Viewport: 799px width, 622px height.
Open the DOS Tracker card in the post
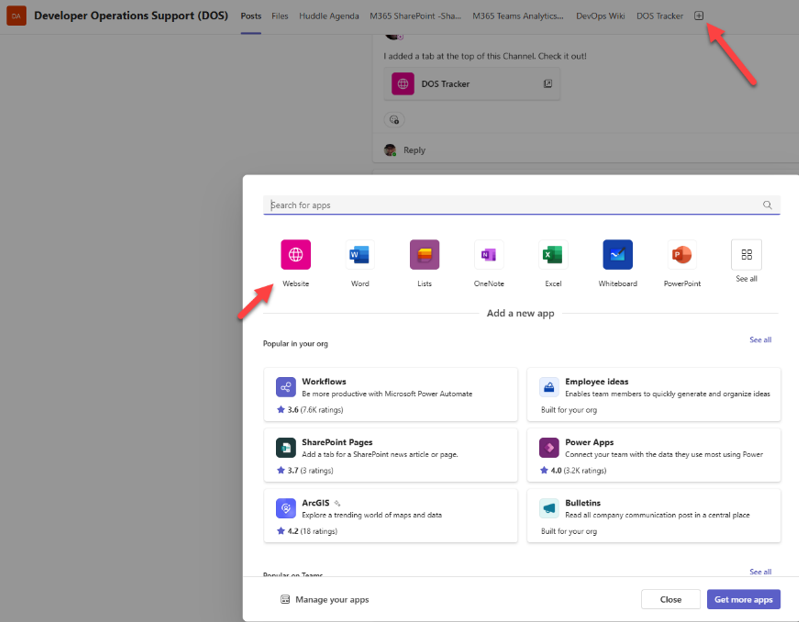click(472, 84)
